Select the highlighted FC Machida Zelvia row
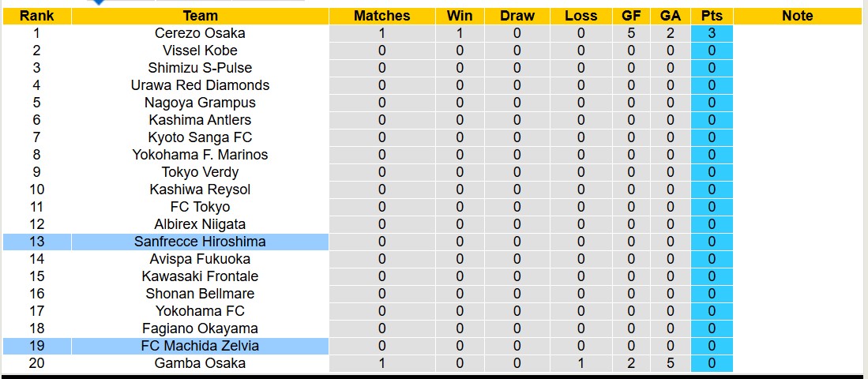Viewport: 868px width, 379px height. click(200, 346)
